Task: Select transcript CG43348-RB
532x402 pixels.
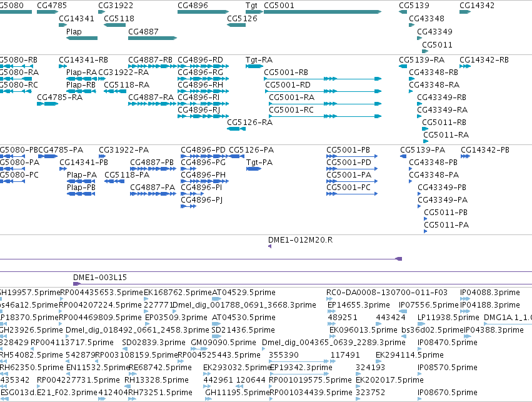Action: point(411,79)
